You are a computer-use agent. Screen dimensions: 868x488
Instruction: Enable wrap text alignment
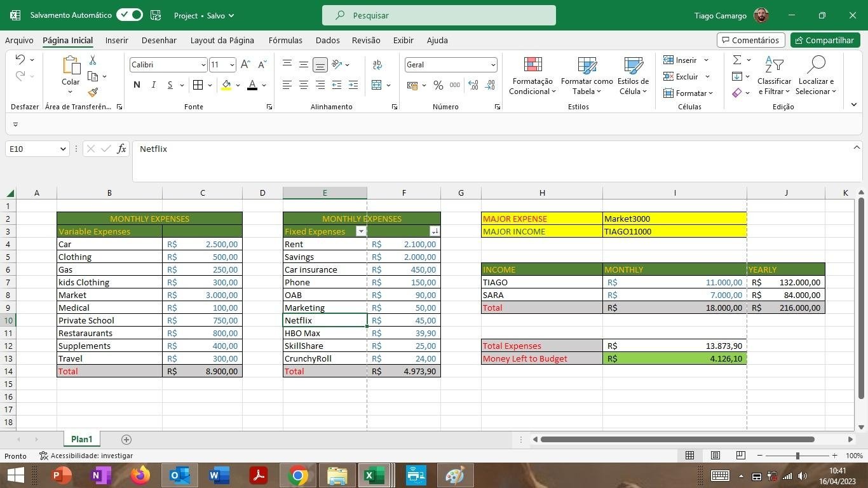tap(376, 64)
